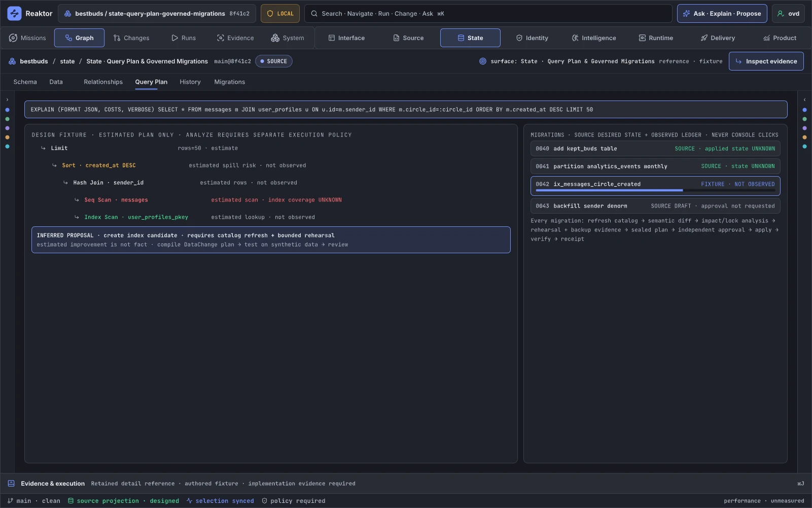812x508 pixels.
Task: Open the Migrations tab
Action: point(230,82)
